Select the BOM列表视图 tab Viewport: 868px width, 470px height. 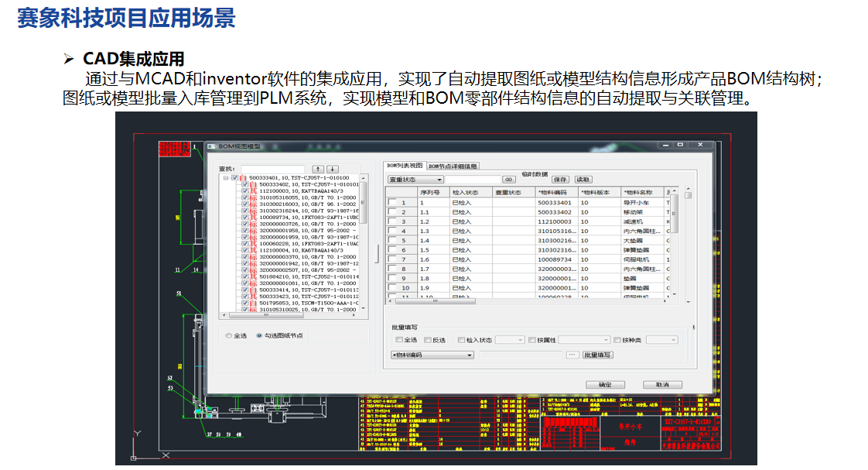pyautogui.click(x=405, y=166)
